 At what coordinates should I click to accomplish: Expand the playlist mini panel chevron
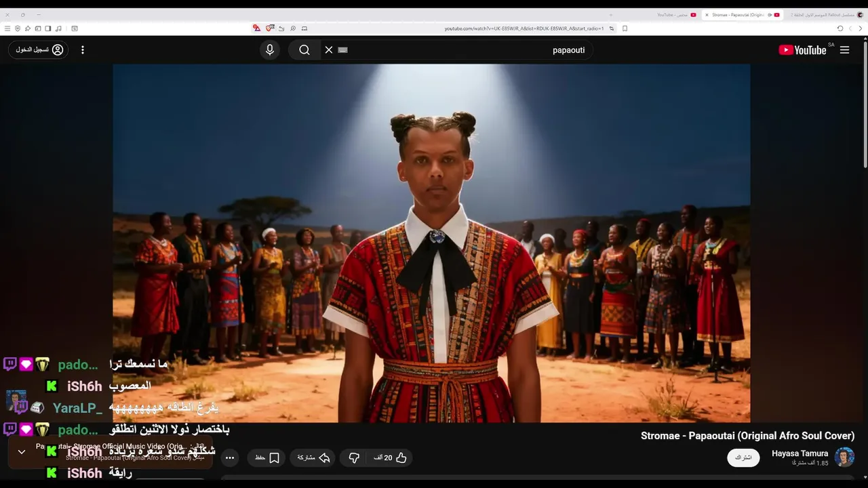(x=22, y=451)
